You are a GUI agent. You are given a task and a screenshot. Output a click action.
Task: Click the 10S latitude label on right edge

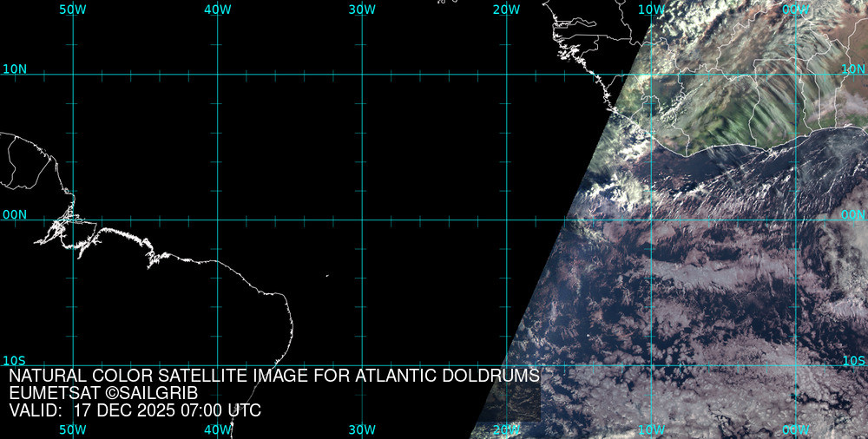click(853, 360)
